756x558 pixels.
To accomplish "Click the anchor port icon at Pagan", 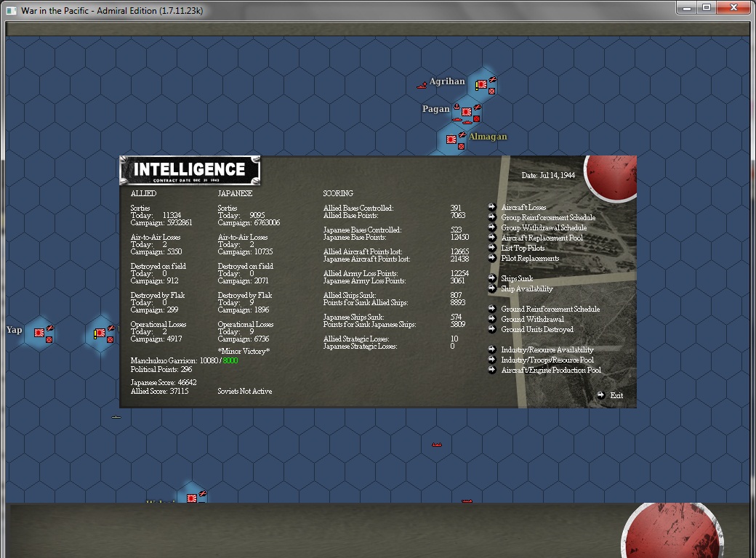I will 457,107.
